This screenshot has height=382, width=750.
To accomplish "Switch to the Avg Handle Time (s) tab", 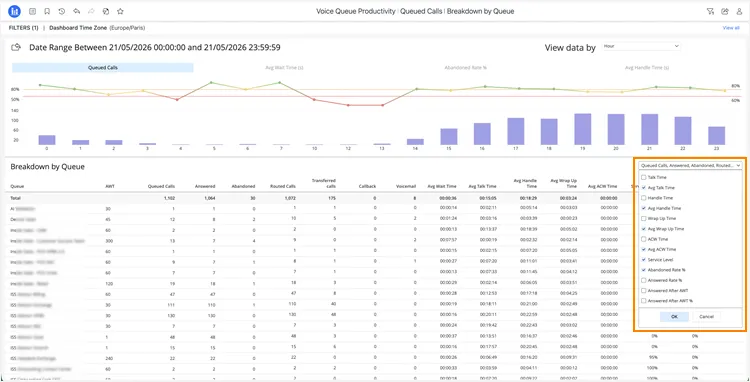I will (x=647, y=68).
